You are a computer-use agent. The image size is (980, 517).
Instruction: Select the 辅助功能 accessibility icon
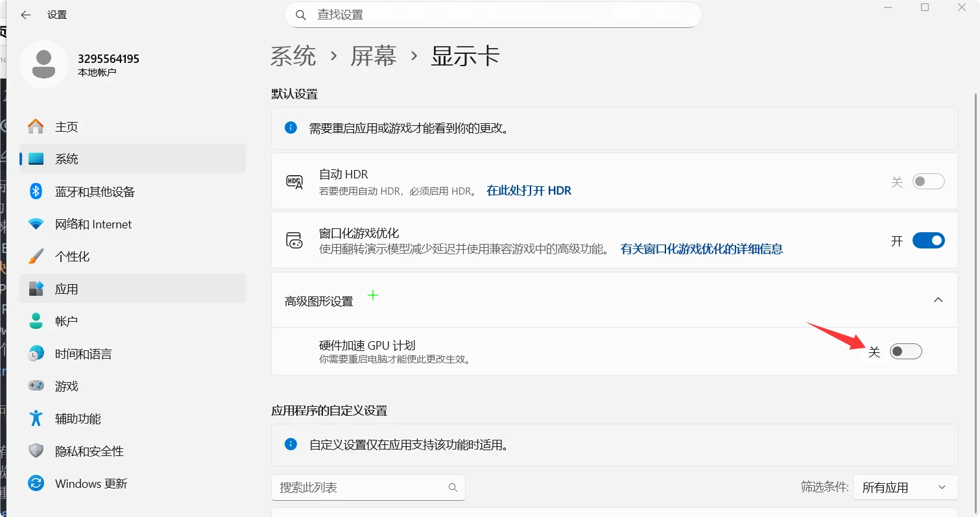click(36, 418)
